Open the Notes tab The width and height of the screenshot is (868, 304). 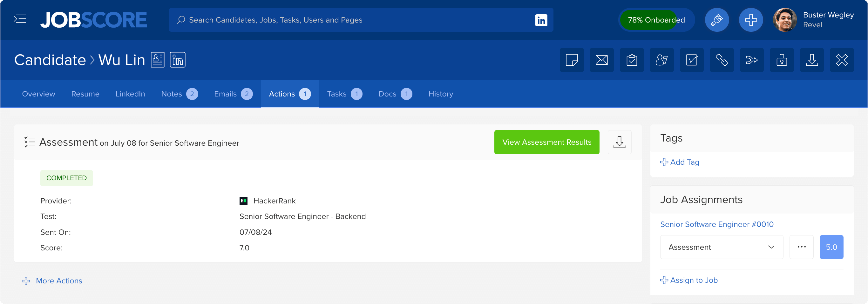point(180,94)
